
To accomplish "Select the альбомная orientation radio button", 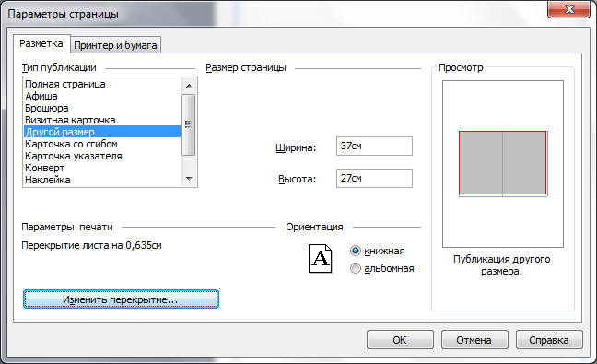I will pos(356,268).
